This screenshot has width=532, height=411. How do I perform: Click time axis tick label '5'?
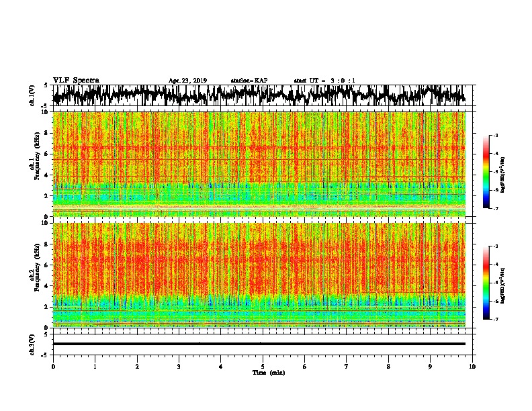coord(263,367)
